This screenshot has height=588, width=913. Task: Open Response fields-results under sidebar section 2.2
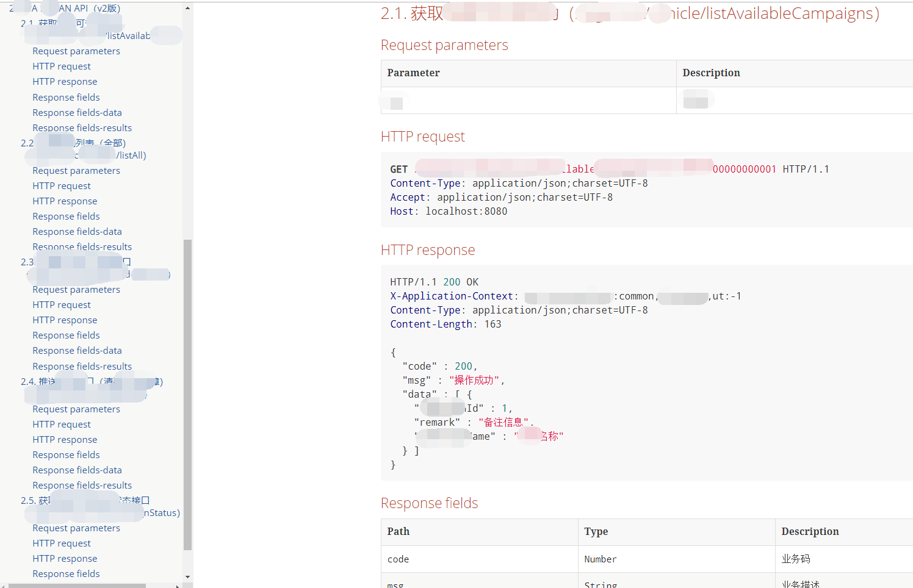pyautogui.click(x=82, y=247)
